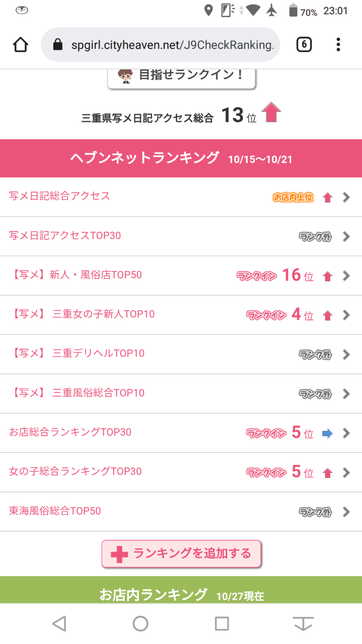
Task: Open the 【写メ】新人・風俗店TOP50 ranking
Action: point(76,275)
